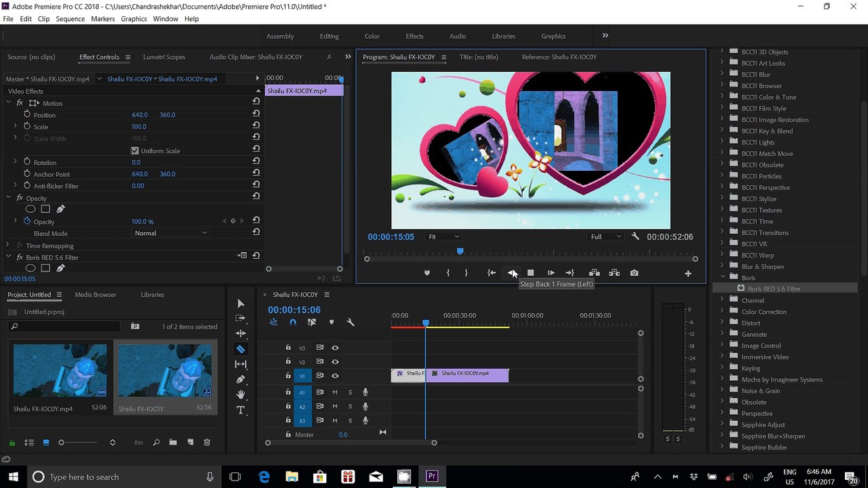Expand the Scale property twirl
868x488 pixels.
(15, 126)
